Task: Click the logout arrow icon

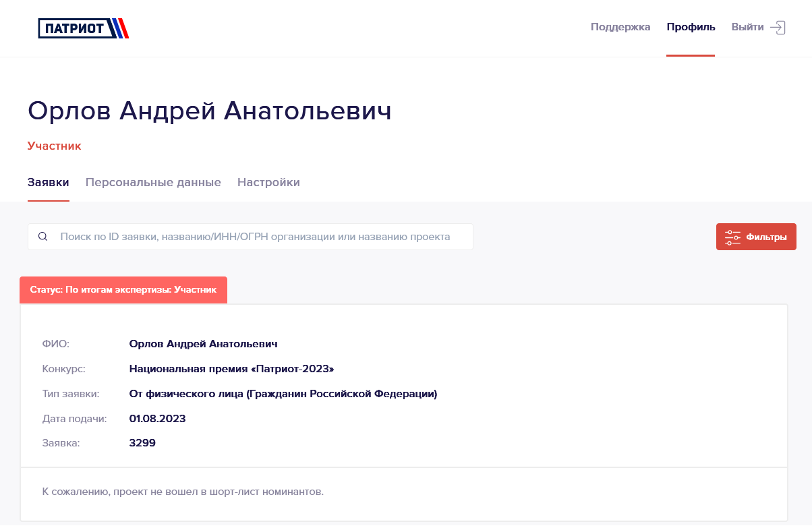Action: pos(778,28)
